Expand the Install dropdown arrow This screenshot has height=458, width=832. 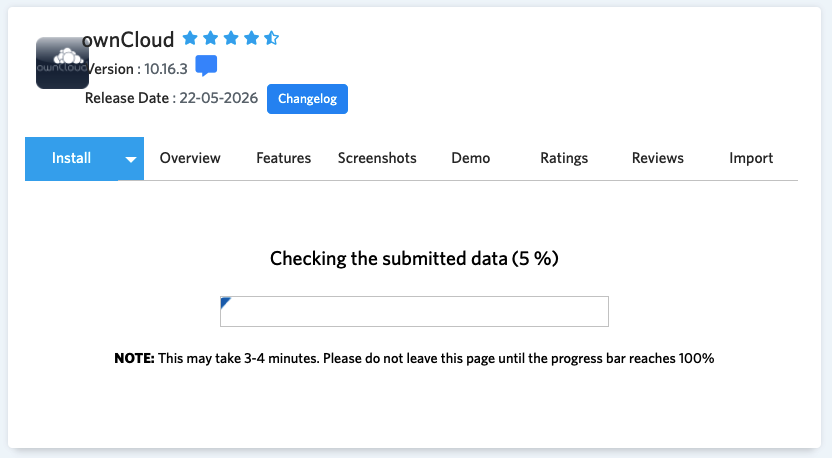[x=131, y=159]
